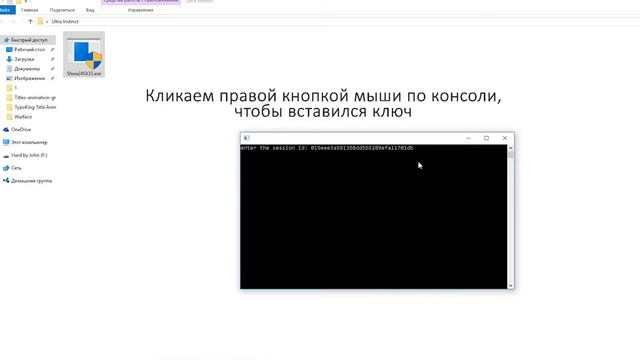Click the Этот компьютер monitor icon

click(x=6, y=142)
